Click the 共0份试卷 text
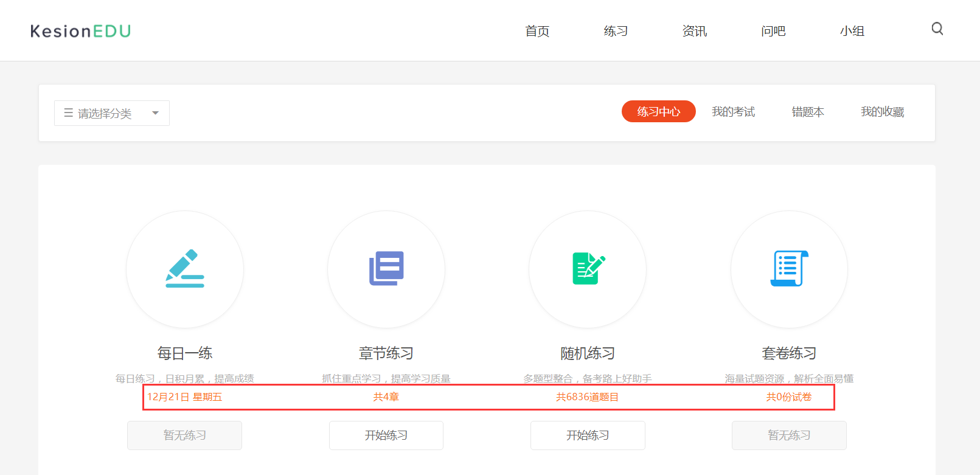The height and width of the screenshot is (475, 980). click(x=789, y=397)
